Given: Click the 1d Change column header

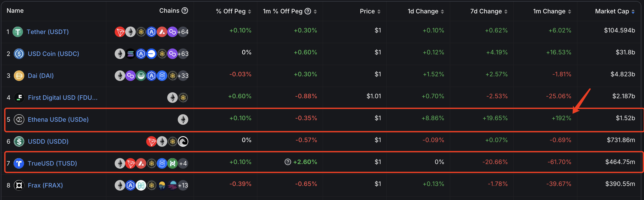Looking at the screenshot, I should pyautogui.click(x=423, y=11).
